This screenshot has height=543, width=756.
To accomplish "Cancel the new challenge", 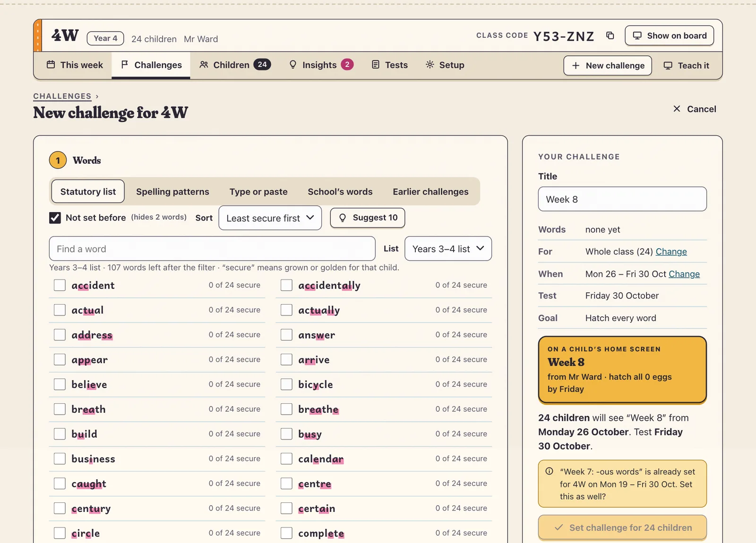I will (695, 109).
